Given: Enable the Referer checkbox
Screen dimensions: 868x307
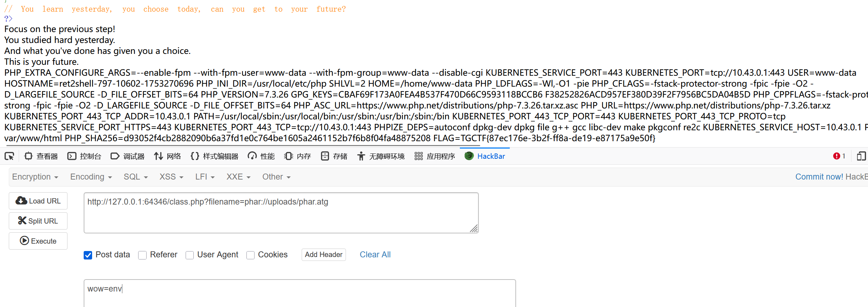Looking at the screenshot, I should click(x=142, y=255).
